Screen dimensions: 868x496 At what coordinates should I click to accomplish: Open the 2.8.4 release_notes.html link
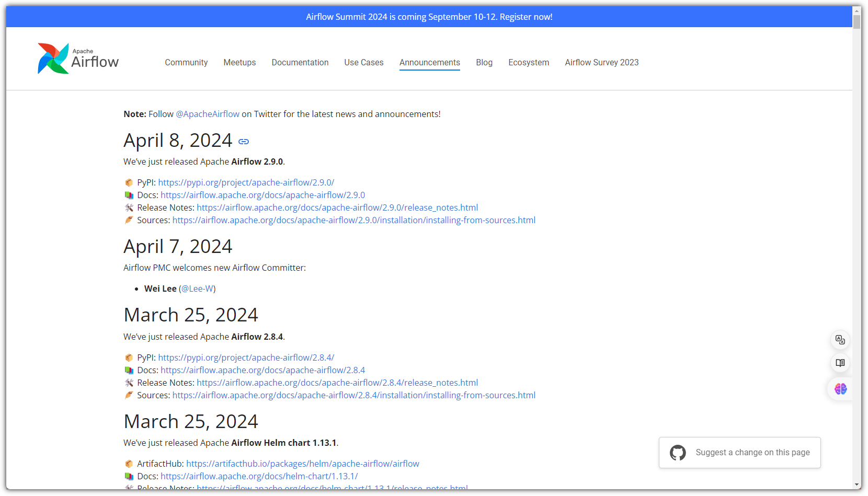pos(337,383)
